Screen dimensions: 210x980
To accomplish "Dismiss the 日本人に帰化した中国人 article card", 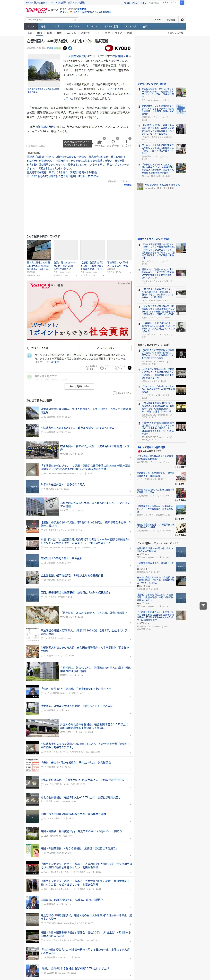I will 50,275.
